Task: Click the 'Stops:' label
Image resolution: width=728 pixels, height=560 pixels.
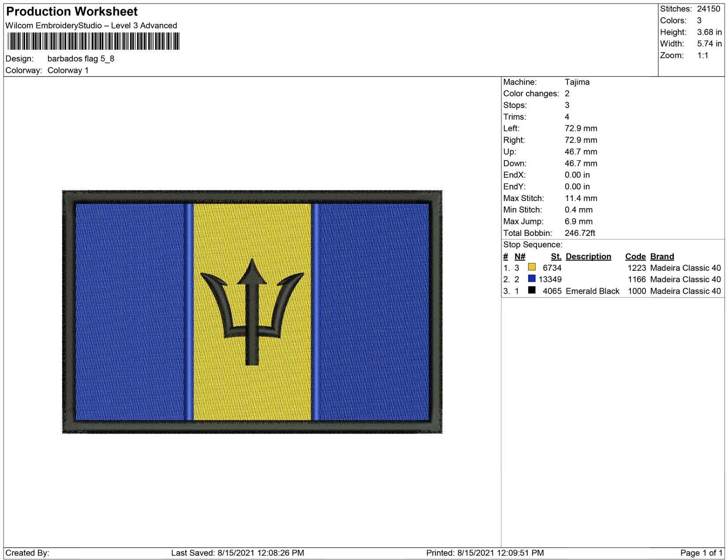Action: point(515,105)
